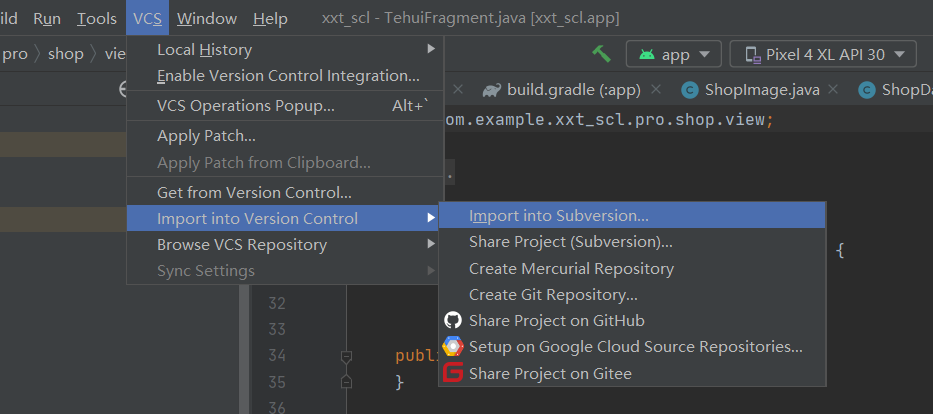Choose Create Git Repository
Image resolution: width=933 pixels, height=414 pixels.
[553, 295]
